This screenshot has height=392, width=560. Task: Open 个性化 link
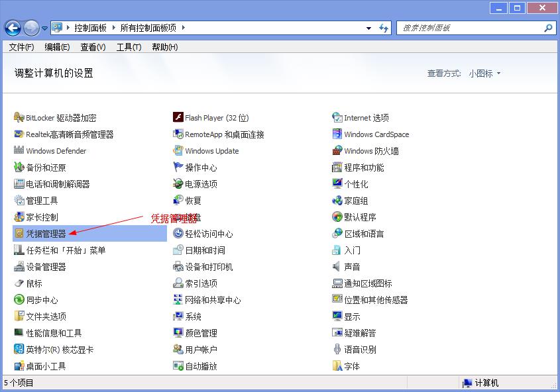[356, 184]
